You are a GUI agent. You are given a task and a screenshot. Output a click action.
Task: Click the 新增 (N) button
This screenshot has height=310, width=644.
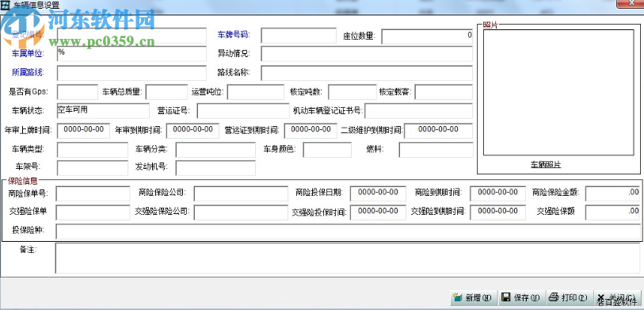tap(474, 297)
